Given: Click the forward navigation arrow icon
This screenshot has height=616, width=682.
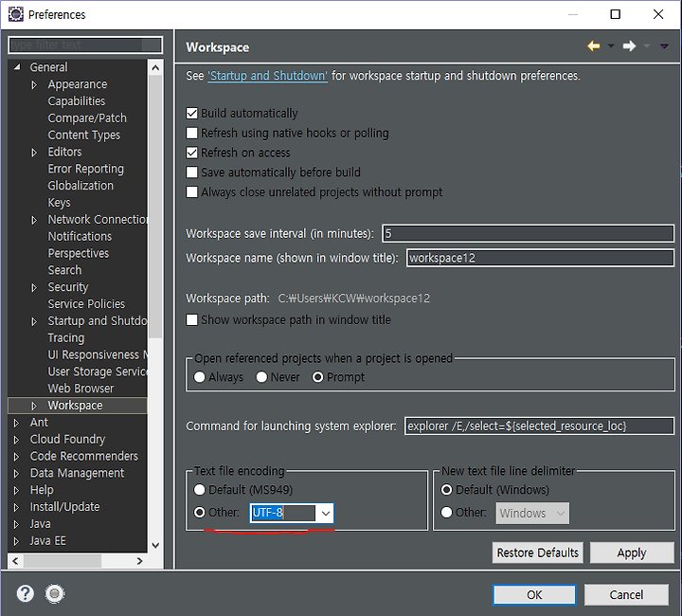Looking at the screenshot, I should 629,46.
